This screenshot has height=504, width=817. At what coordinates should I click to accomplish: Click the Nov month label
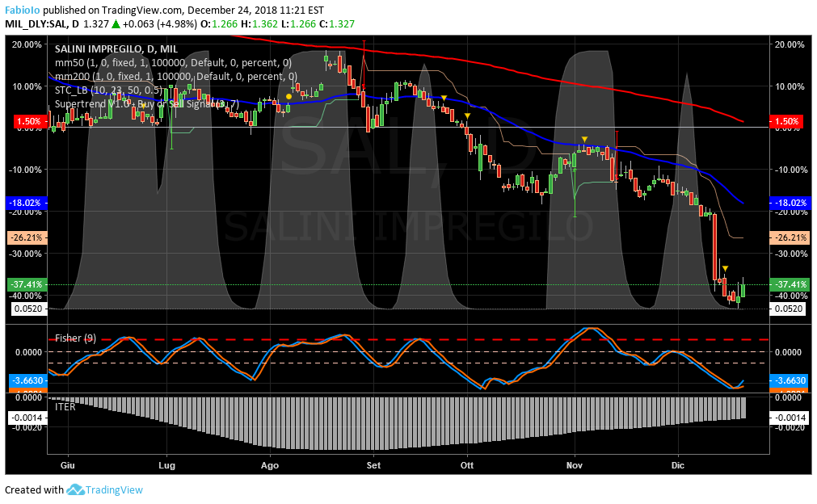(575, 465)
